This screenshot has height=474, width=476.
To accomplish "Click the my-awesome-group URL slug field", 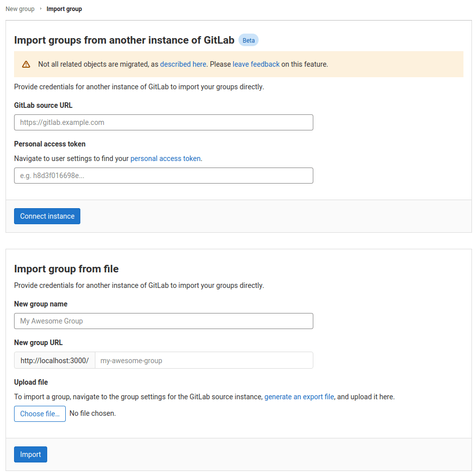I will (x=204, y=360).
